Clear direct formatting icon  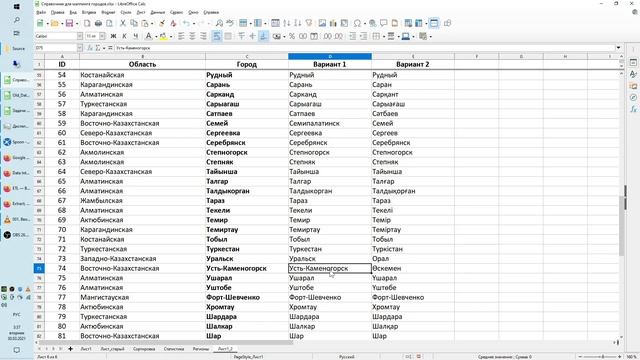point(173,23)
